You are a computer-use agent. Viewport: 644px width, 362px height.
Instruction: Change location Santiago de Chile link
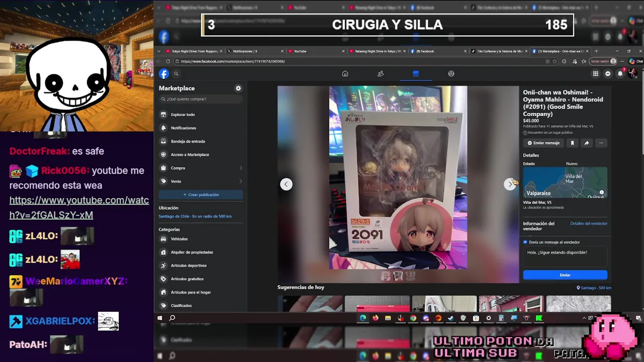pos(195,216)
